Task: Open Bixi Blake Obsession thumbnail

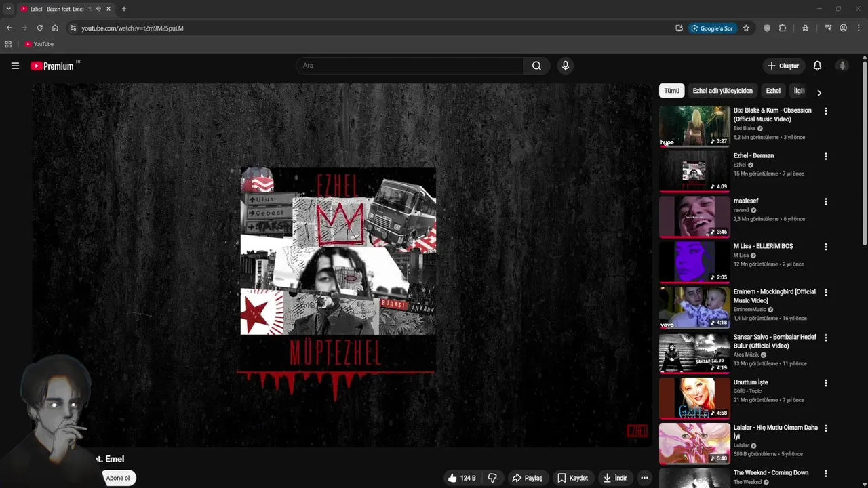Action: pyautogui.click(x=694, y=125)
